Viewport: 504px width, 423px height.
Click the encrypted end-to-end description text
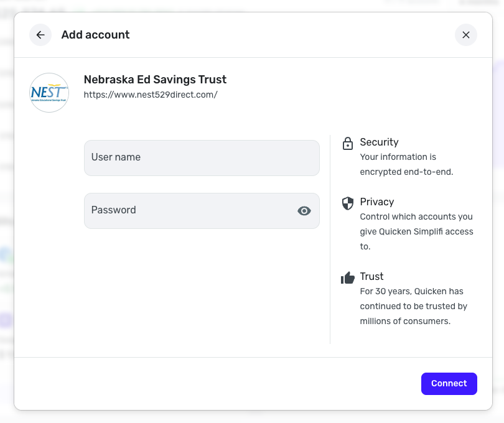[x=406, y=164]
